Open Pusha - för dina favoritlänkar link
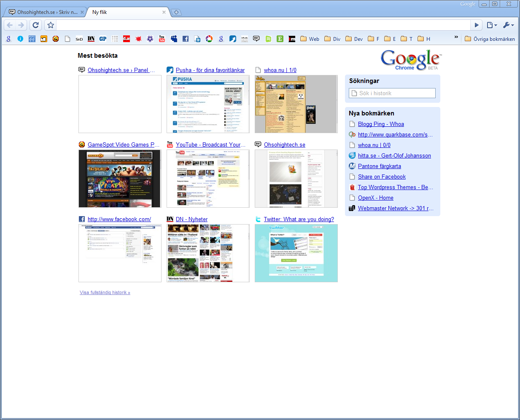The image size is (520, 420). coord(210,70)
